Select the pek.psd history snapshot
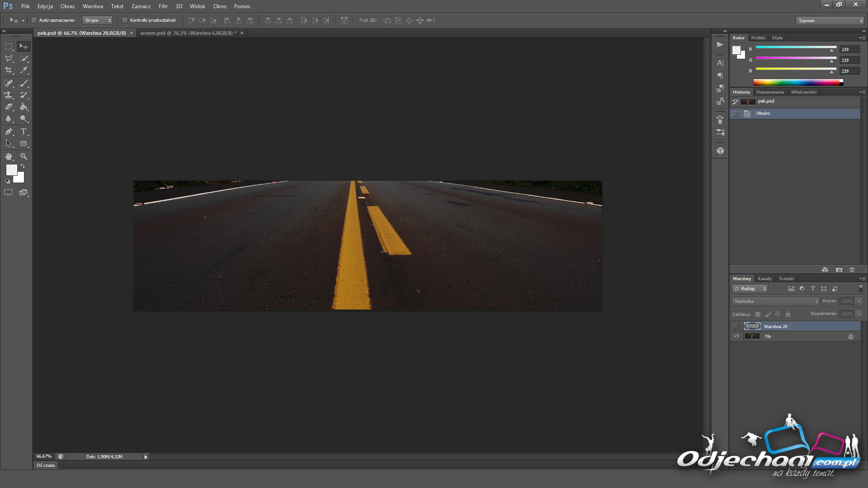The height and width of the screenshot is (488, 868). click(795, 102)
